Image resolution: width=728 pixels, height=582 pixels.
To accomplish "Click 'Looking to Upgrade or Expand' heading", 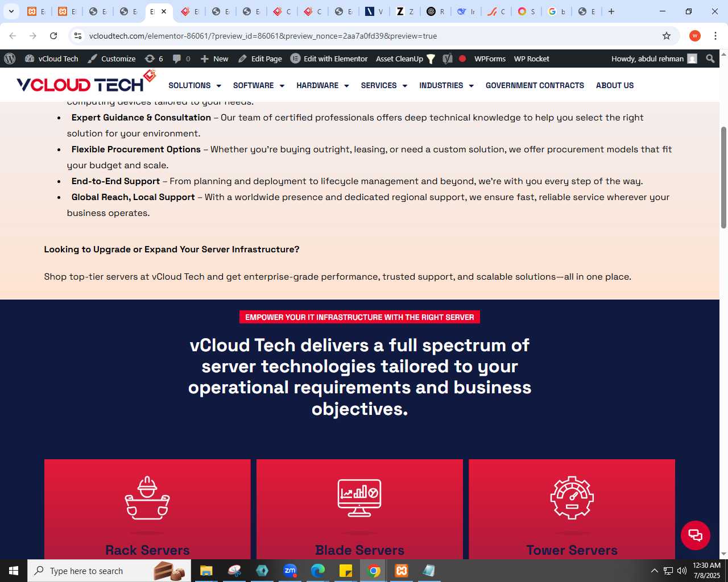I will point(172,250).
